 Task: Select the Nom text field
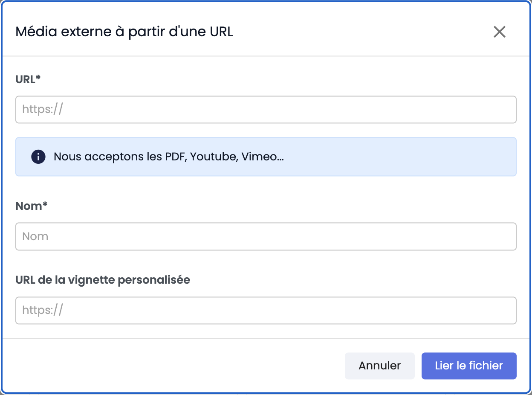(x=266, y=236)
